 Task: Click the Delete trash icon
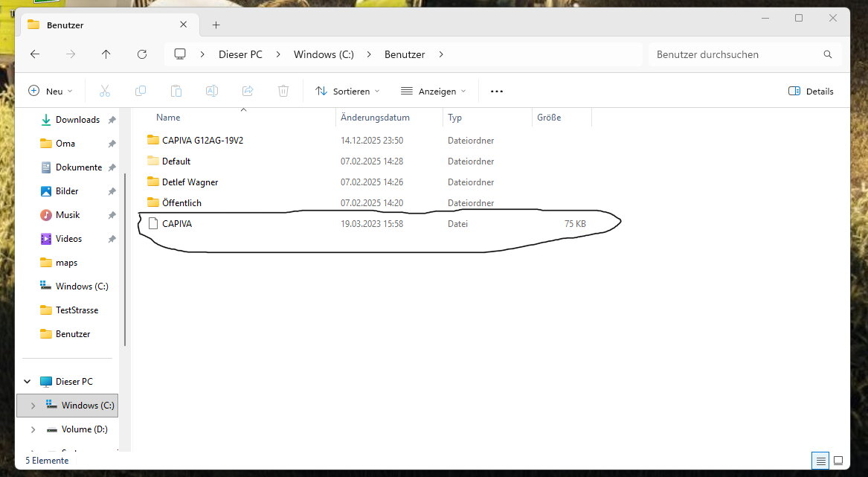pos(283,91)
